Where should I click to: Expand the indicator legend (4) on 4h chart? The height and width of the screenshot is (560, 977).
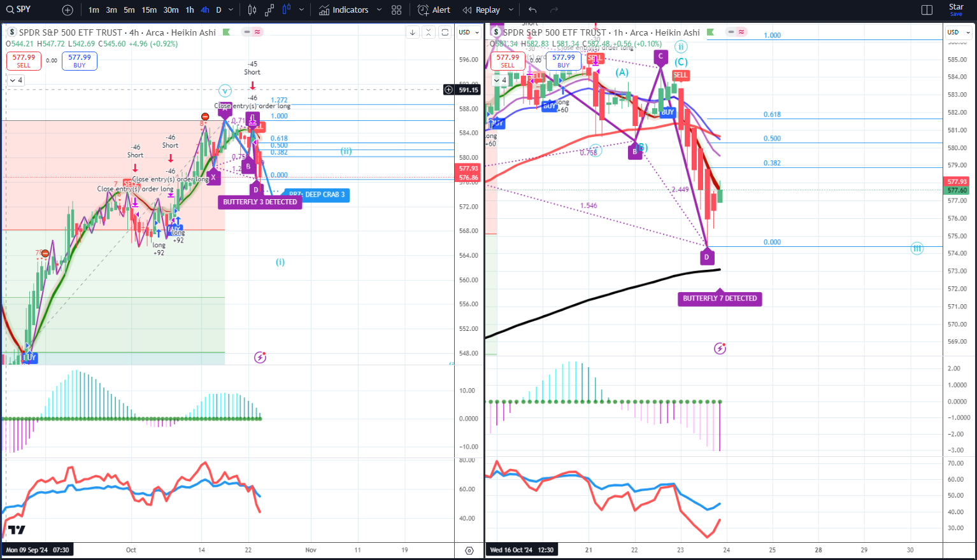pyautogui.click(x=16, y=80)
